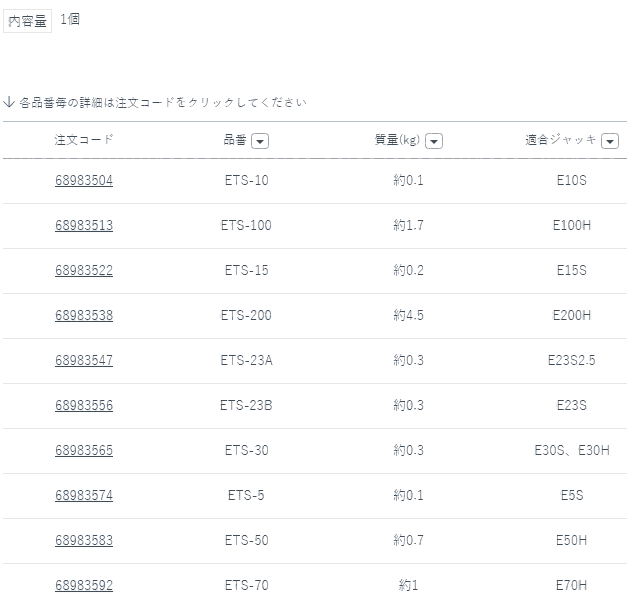Open the 質量(kg) column filter dropdown
The width and height of the screenshot is (627, 608).
pos(434,141)
